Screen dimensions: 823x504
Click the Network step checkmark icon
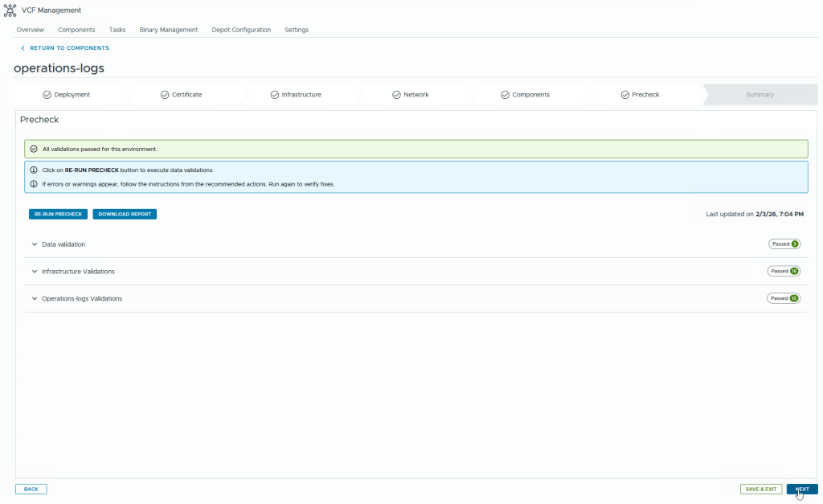(x=396, y=95)
